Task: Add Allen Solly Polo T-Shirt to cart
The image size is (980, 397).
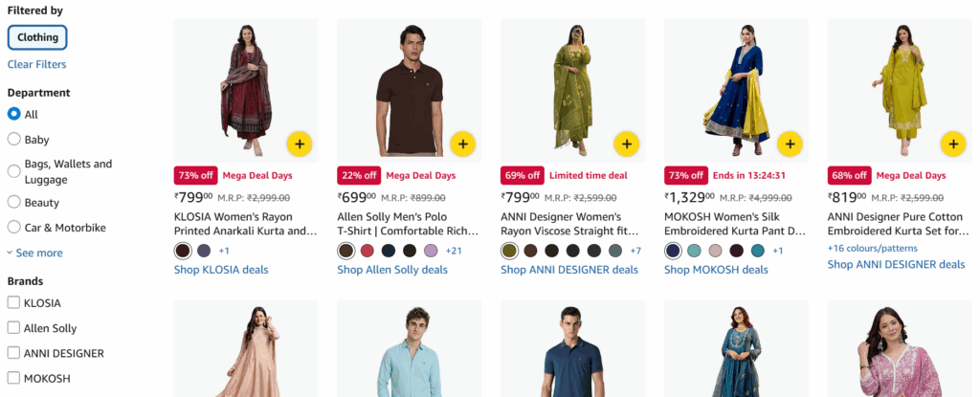Action: tap(463, 144)
